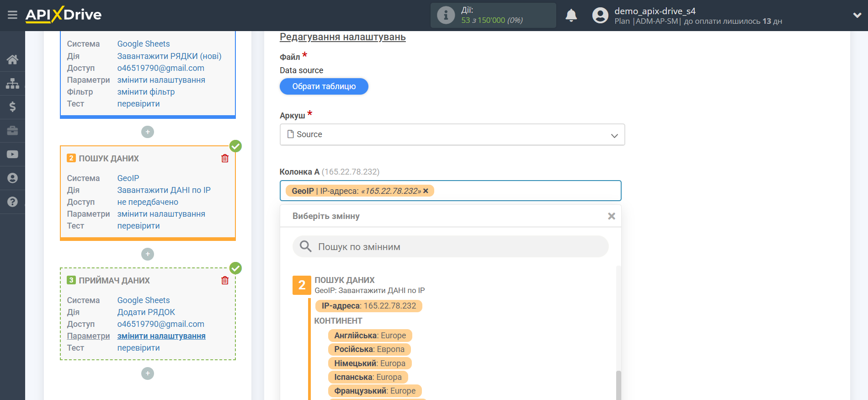Select the Іспанська: Europa variable

367,377
